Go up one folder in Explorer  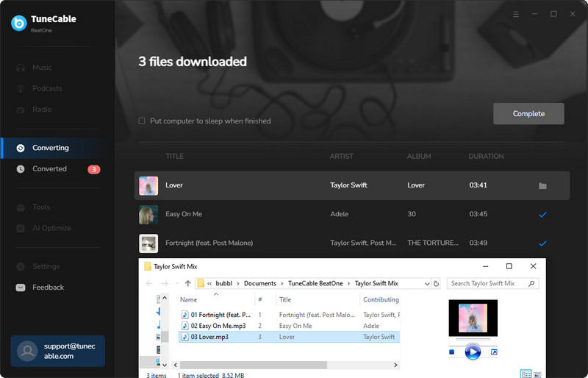pyautogui.click(x=188, y=283)
